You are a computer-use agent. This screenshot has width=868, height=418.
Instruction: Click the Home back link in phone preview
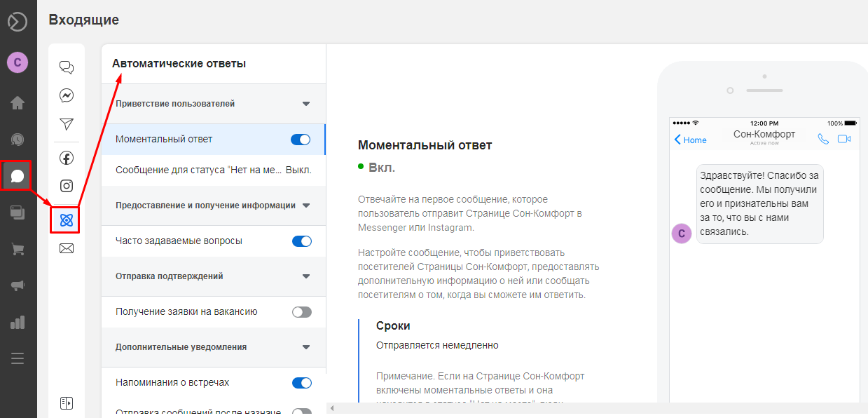(x=690, y=140)
